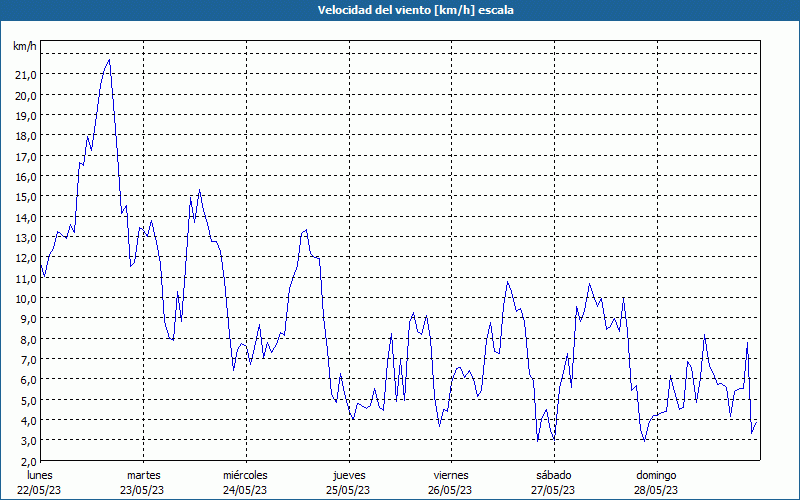The width and height of the screenshot is (800, 500).
Task: Click the 13 km/h peak on Wednesday
Action: click(306, 230)
